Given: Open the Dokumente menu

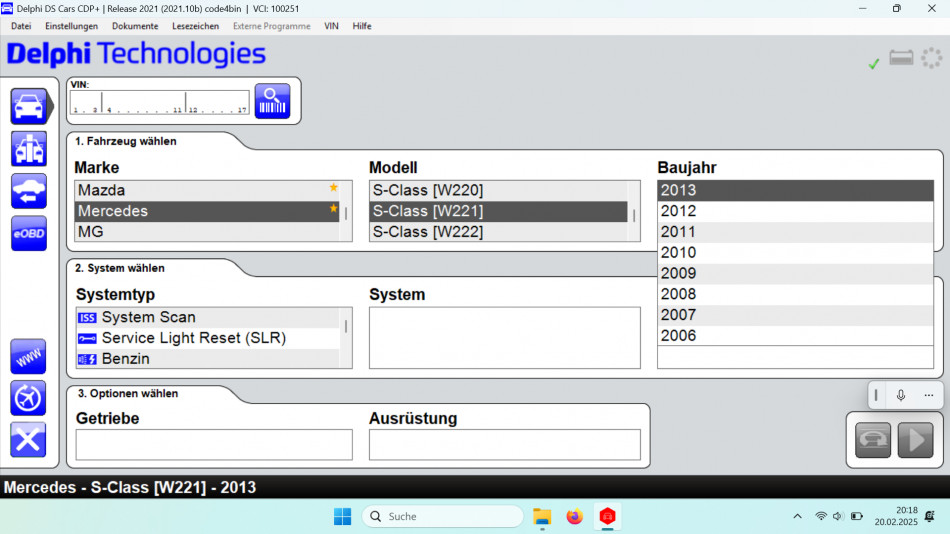Looking at the screenshot, I should [x=135, y=26].
